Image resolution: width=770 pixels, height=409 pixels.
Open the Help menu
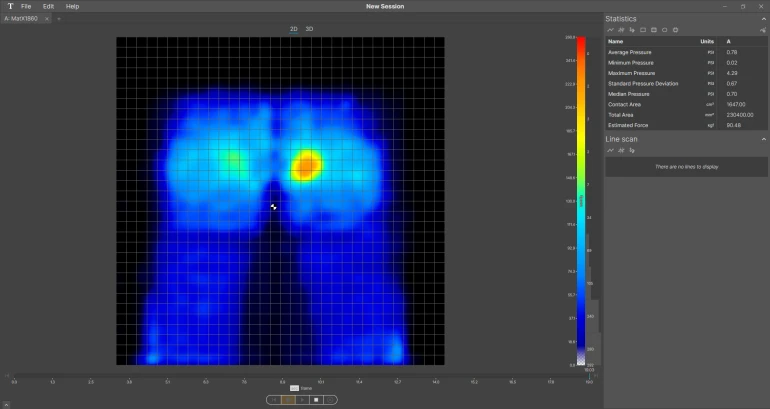coord(72,6)
